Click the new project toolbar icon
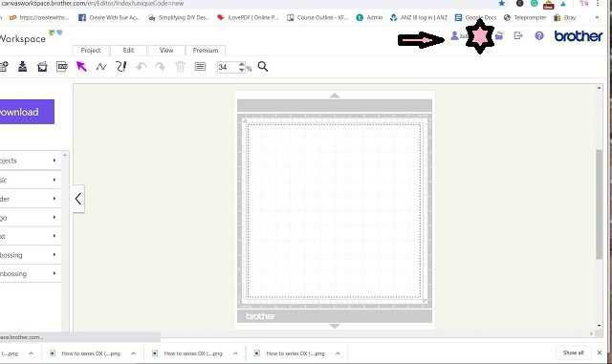 point(4,67)
